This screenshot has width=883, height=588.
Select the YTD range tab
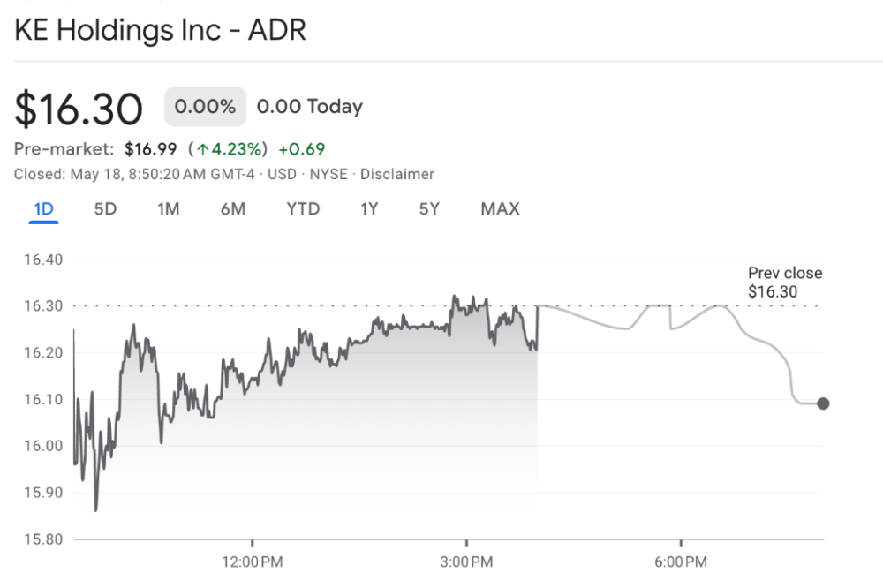coord(303,209)
